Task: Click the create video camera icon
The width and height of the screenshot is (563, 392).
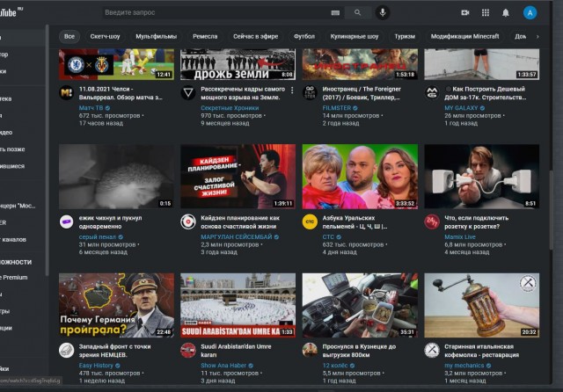Action: point(464,13)
